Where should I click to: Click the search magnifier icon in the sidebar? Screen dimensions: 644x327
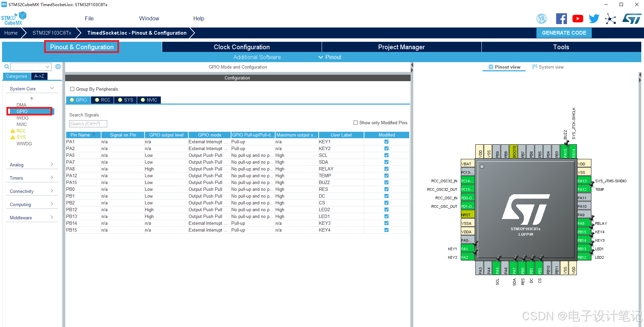tap(6, 67)
